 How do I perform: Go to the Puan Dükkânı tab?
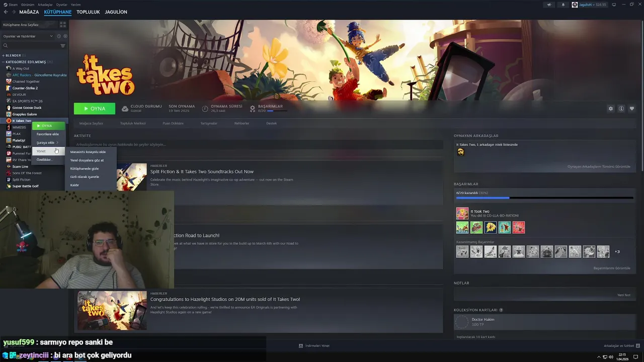(173, 123)
